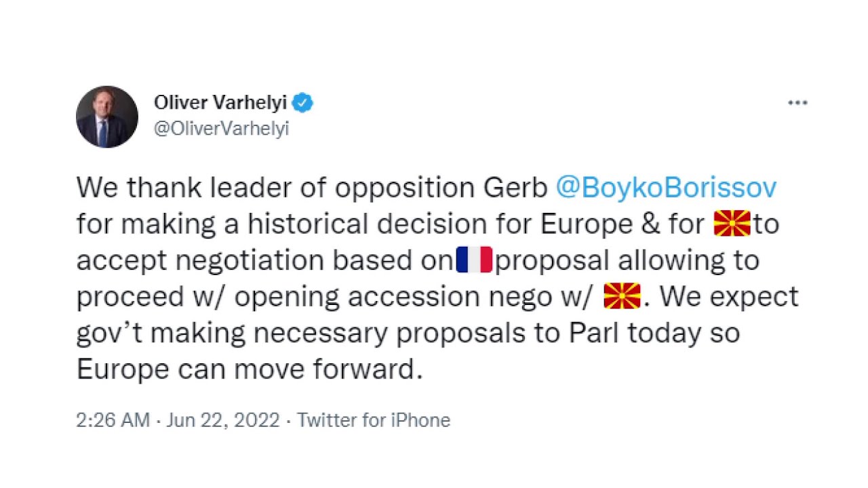Open the @BoykoBorissov mention

666,188
